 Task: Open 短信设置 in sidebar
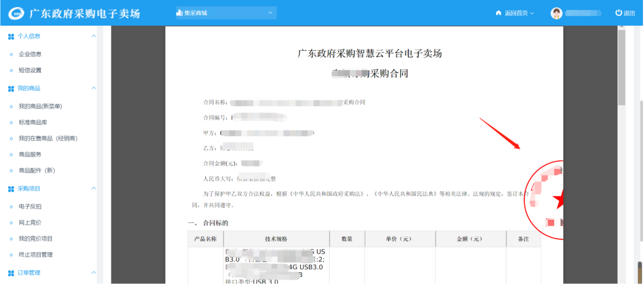[30, 70]
